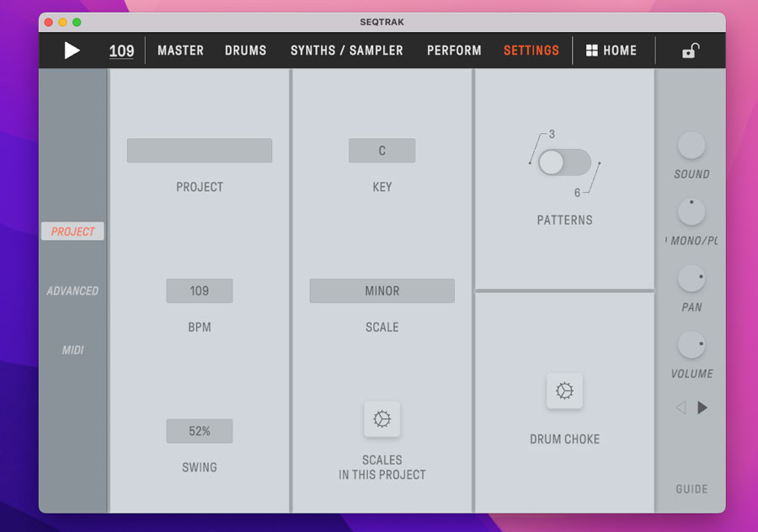
Task: Click the Sound knob in the guide panel
Action: [691, 146]
